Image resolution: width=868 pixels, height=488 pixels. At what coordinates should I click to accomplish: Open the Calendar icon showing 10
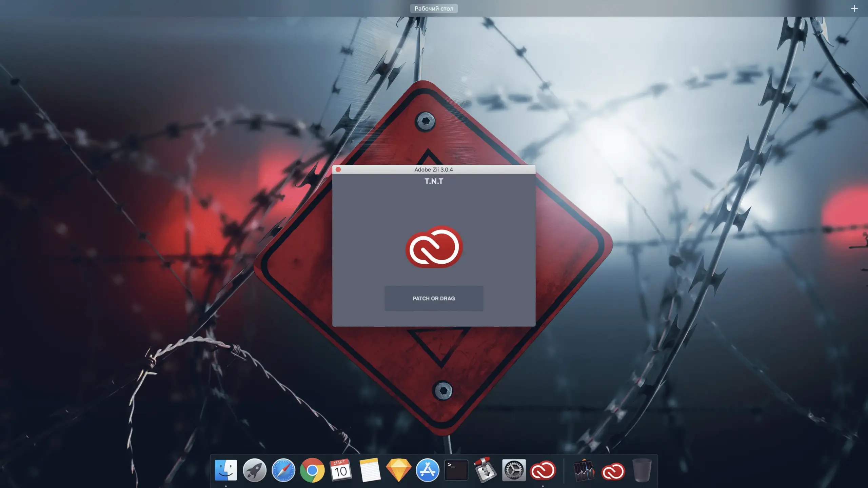(x=340, y=470)
